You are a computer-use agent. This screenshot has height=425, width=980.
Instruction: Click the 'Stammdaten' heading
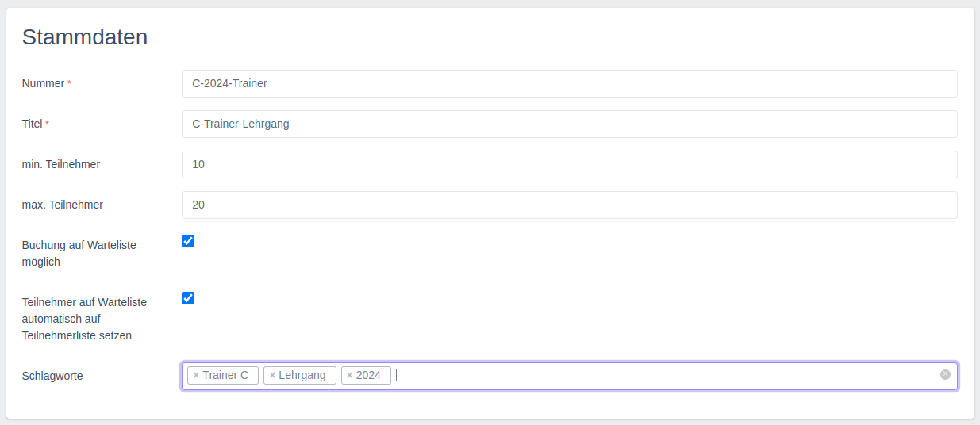pos(85,37)
